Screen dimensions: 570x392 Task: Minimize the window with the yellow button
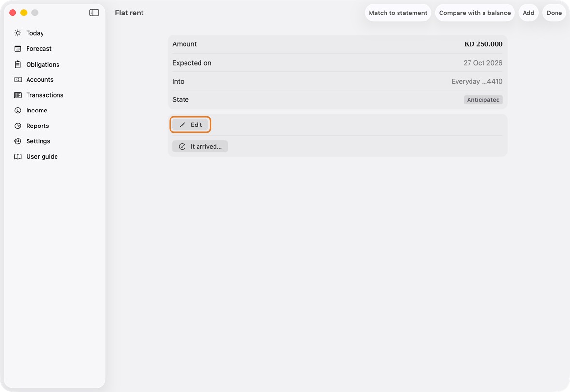tap(24, 13)
